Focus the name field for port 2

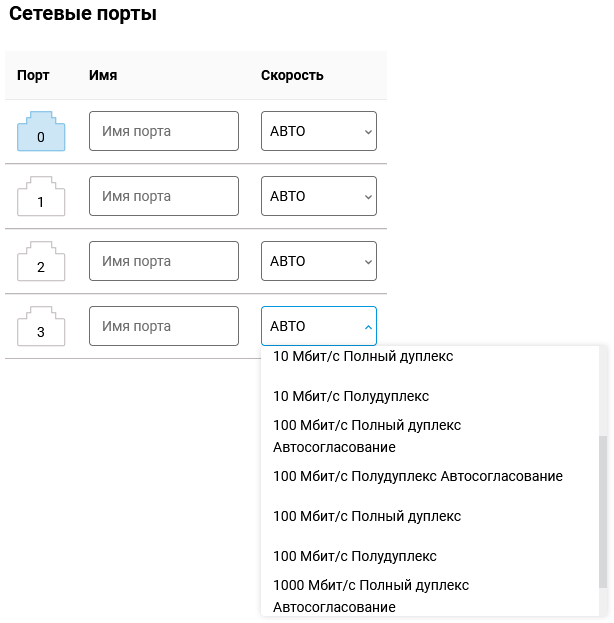point(164,261)
